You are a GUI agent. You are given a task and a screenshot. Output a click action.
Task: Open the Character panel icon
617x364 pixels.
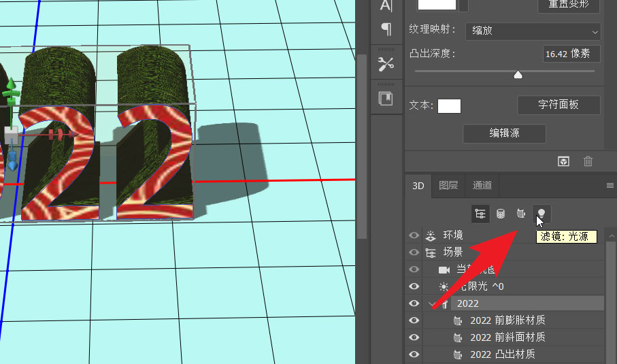(x=386, y=5)
